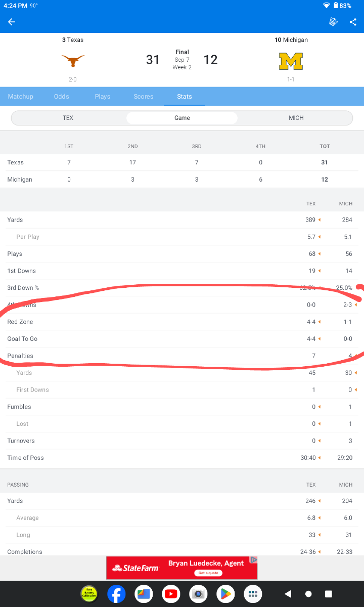Viewport: 364px width, 607px height.
Task: Click Get a quote on State Farm ad
Action: click(x=209, y=573)
